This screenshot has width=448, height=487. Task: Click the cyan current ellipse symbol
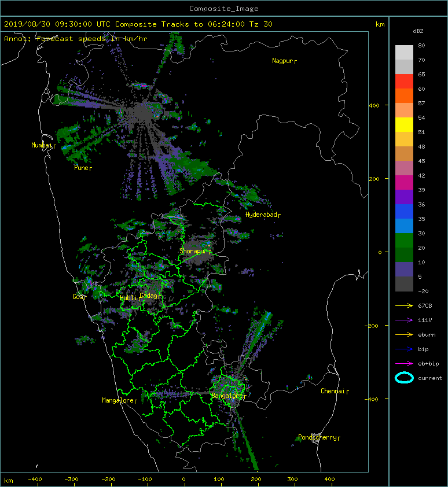tap(404, 378)
